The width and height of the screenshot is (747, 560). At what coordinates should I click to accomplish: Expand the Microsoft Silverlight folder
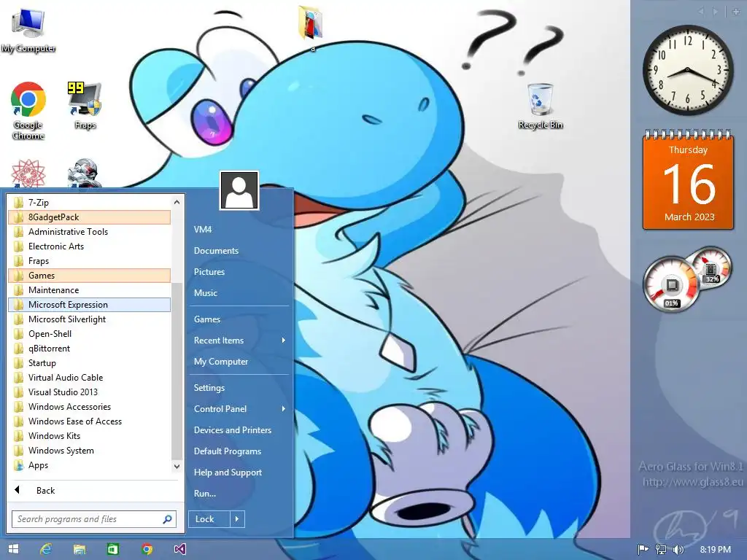89,319
